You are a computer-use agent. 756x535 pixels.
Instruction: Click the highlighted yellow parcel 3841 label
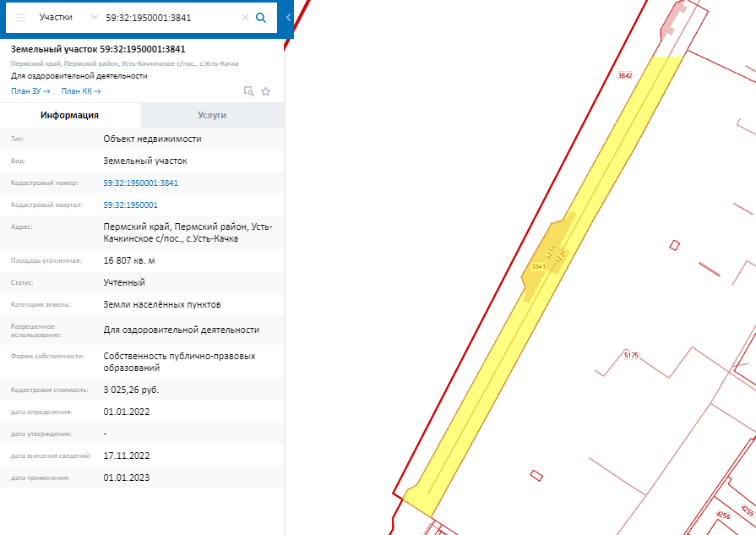[539, 267]
